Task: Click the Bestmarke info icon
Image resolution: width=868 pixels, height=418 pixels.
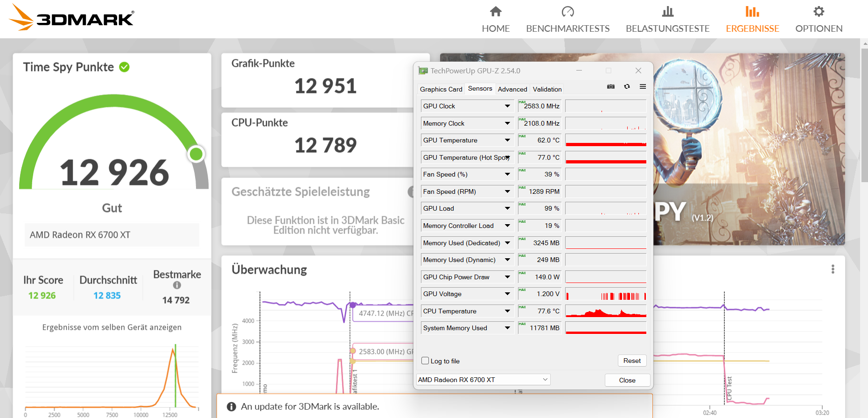Action: (x=177, y=285)
